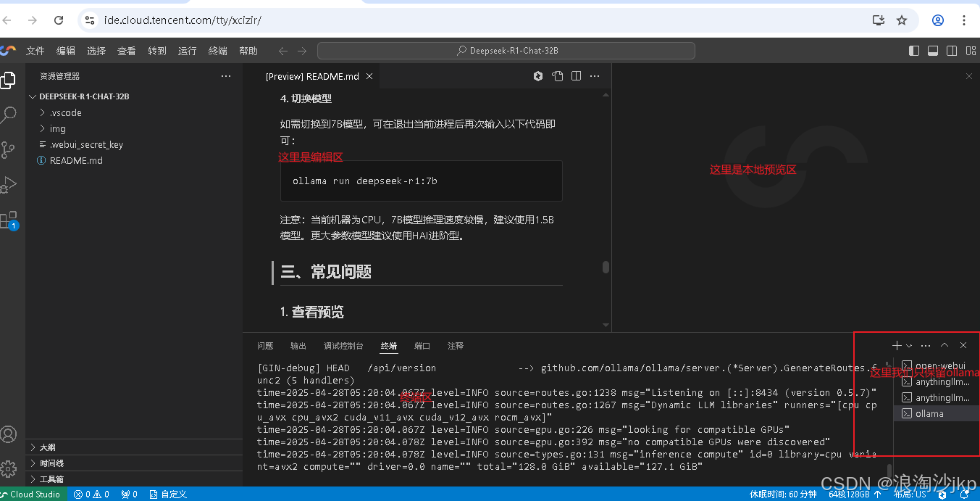Maximize the bottom panel size
The height and width of the screenshot is (501, 980).
[x=945, y=346]
